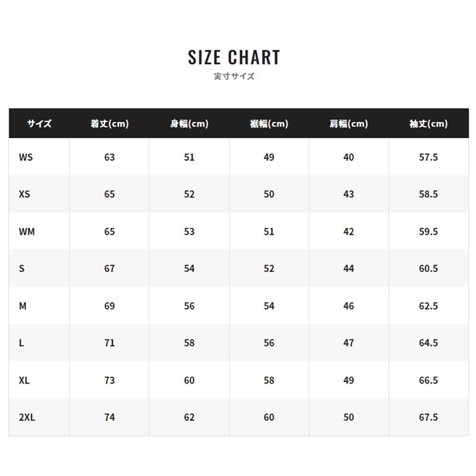Click the M size row label
Screen dimensions: 476x476
22,306
